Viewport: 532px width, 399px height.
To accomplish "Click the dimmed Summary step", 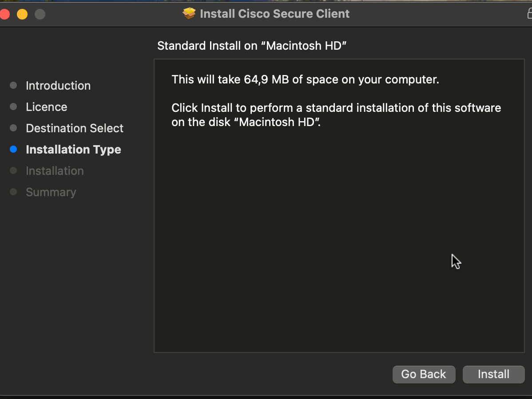I will tap(51, 192).
